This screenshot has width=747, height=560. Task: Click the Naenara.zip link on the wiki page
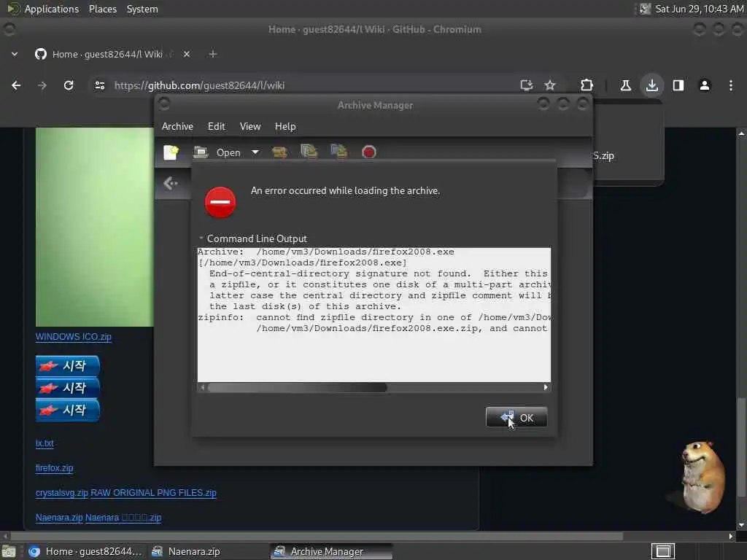click(59, 518)
